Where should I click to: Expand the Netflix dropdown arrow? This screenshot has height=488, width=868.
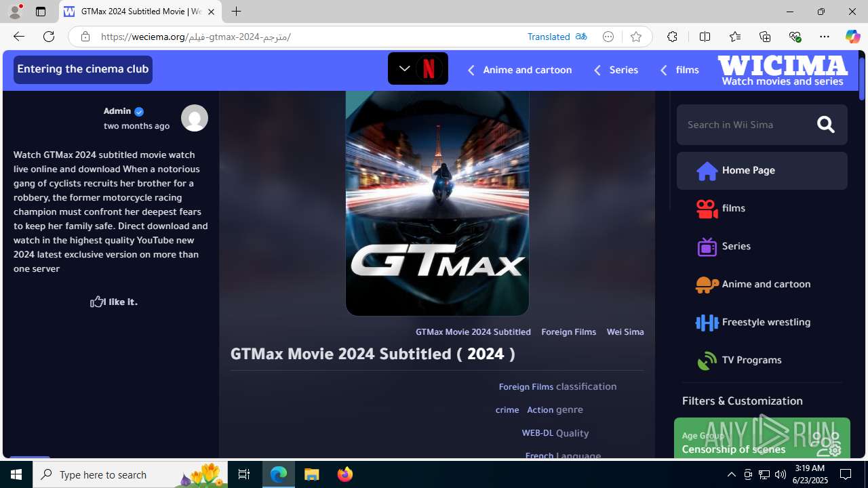click(404, 68)
